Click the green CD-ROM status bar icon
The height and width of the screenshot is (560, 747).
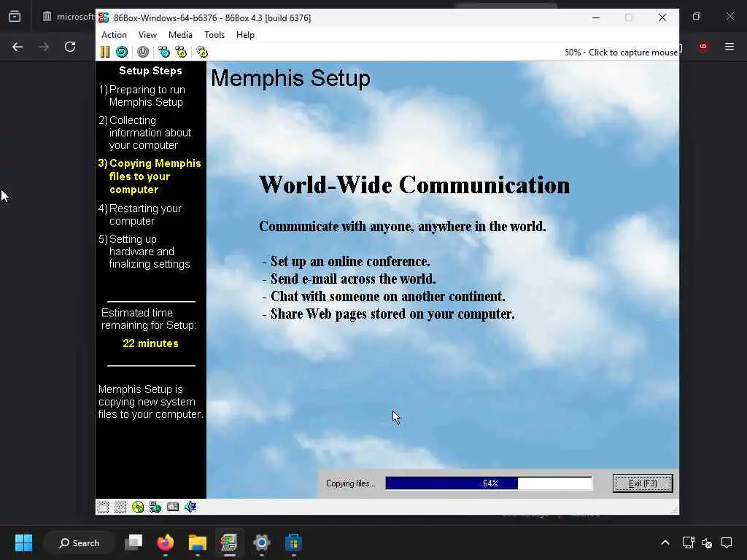coord(138,507)
